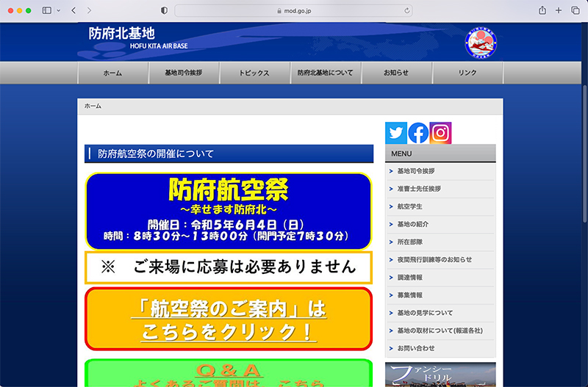Open the トピックス navigation tab
The width and height of the screenshot is (588, 387).
254,73
